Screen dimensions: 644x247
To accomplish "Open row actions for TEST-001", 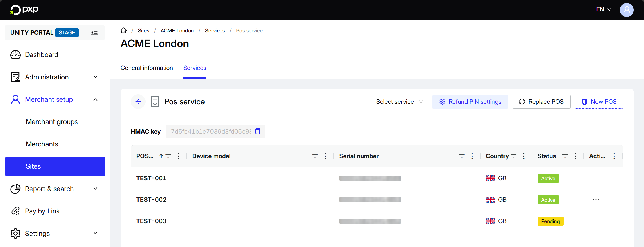I will (x=596, y=178).
